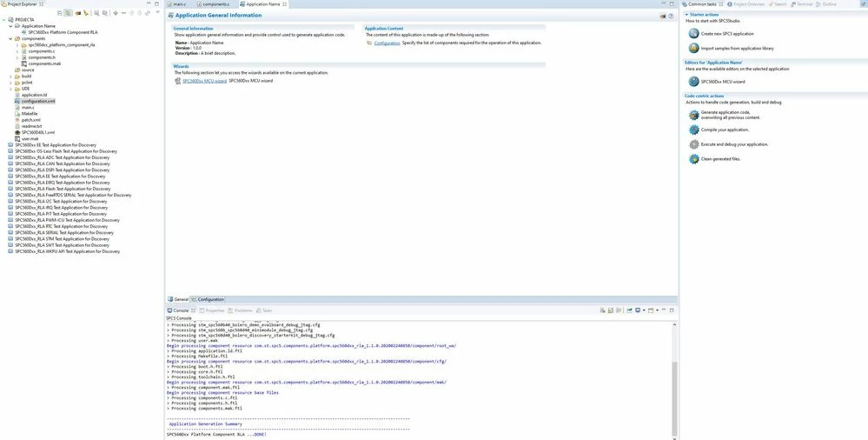Viewport: 868px width, 440px height.
Task: Toggle Scroll Lock in Console toolbar
Action: point(611,310)
